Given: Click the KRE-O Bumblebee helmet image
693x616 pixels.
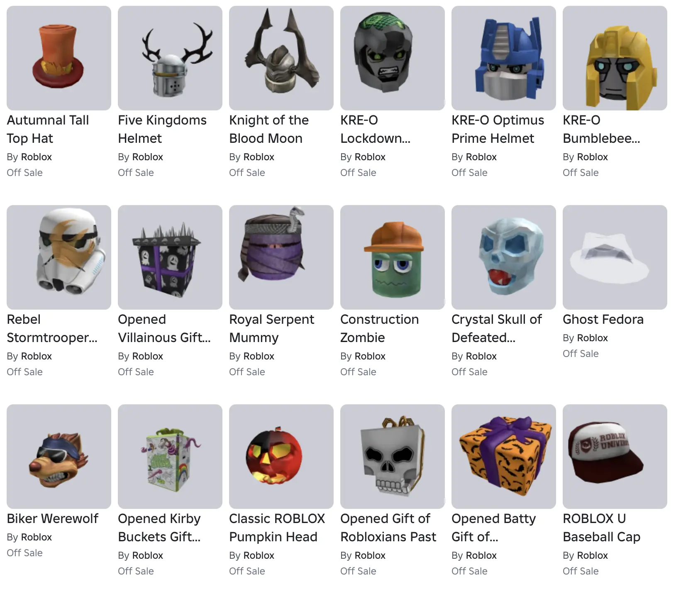Looking at the screenshot, I should click(615, 58).
